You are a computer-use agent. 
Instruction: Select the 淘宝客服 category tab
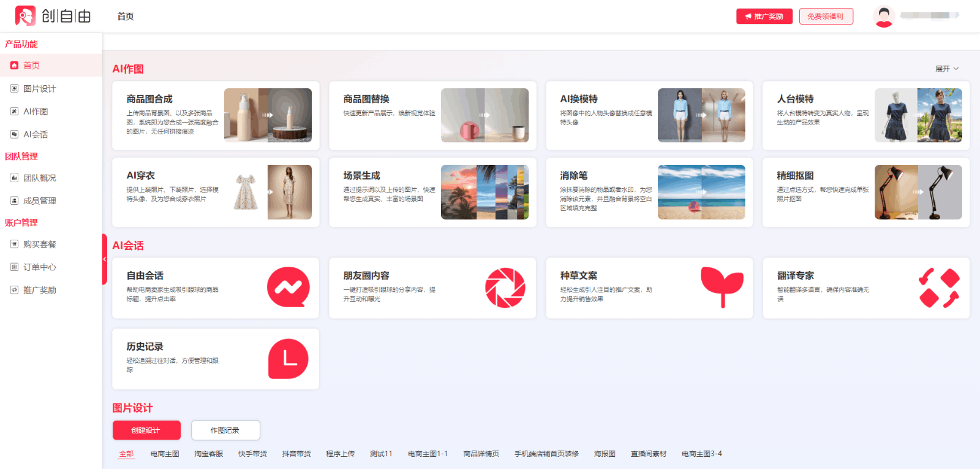209,454
